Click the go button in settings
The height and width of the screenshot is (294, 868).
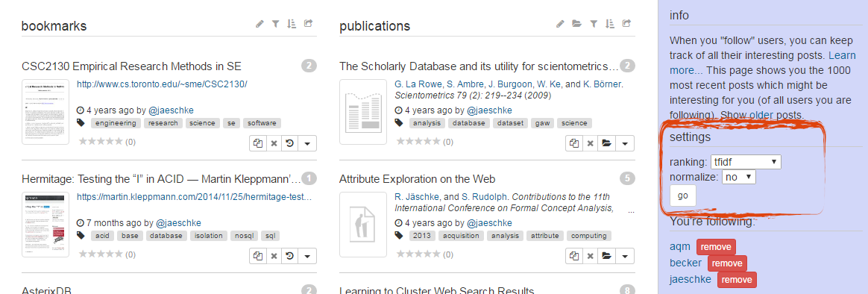point(682,196)
